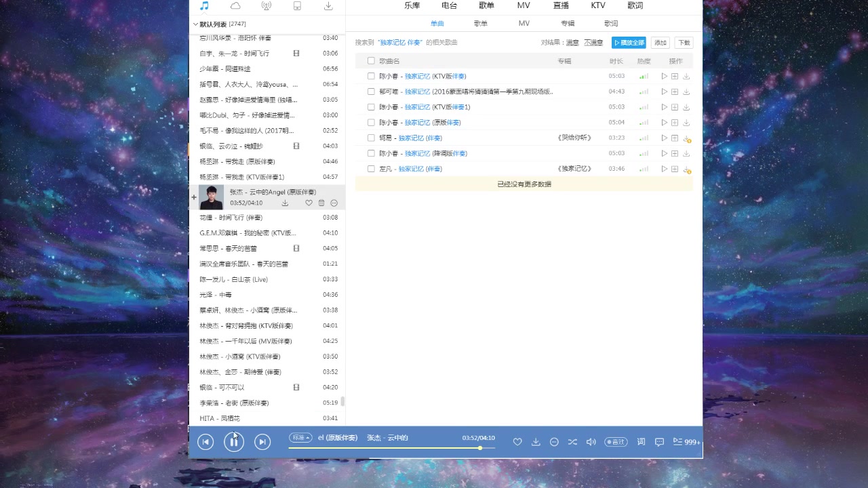Play 郁可唯 - 独家记忆 search result

coord(665,91)
